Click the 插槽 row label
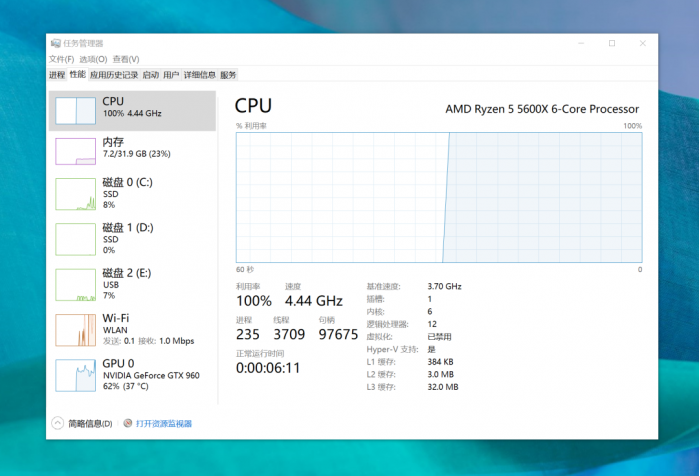The image size is (700, 476). 375,299
